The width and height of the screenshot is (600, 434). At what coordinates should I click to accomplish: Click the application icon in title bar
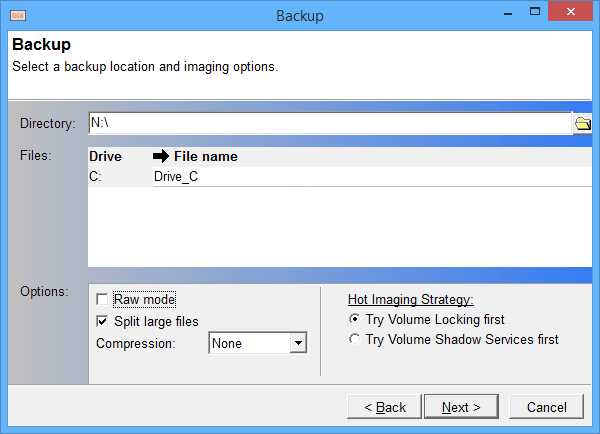pos(17,16)
